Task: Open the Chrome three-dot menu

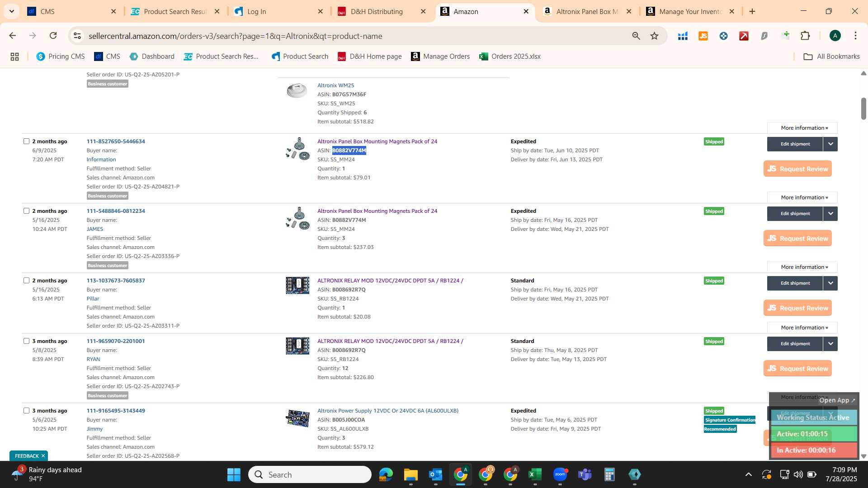Action: pyautogui.click(x=855, y=36)
